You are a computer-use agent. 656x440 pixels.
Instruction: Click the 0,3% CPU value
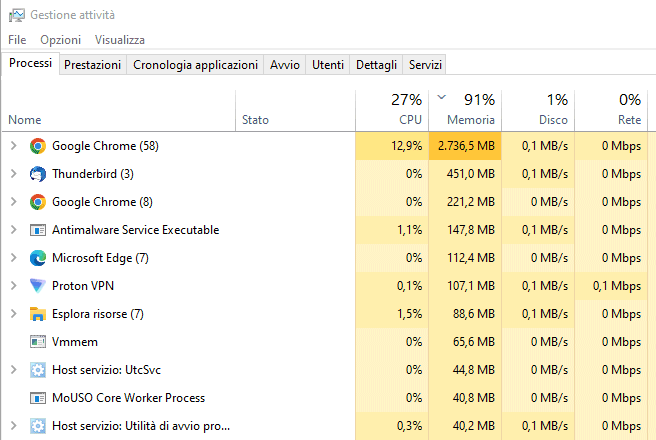tap(410, 426)
